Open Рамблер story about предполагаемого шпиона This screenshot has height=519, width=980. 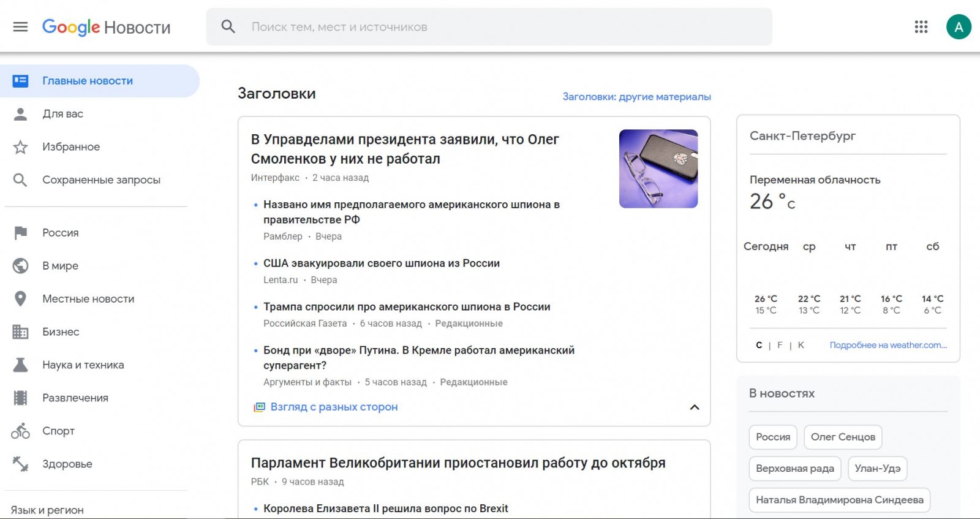[x=412, y=212]
